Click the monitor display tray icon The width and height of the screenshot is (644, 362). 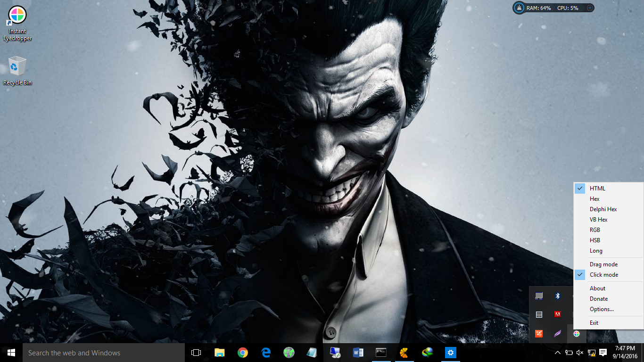tap(539, 296)
